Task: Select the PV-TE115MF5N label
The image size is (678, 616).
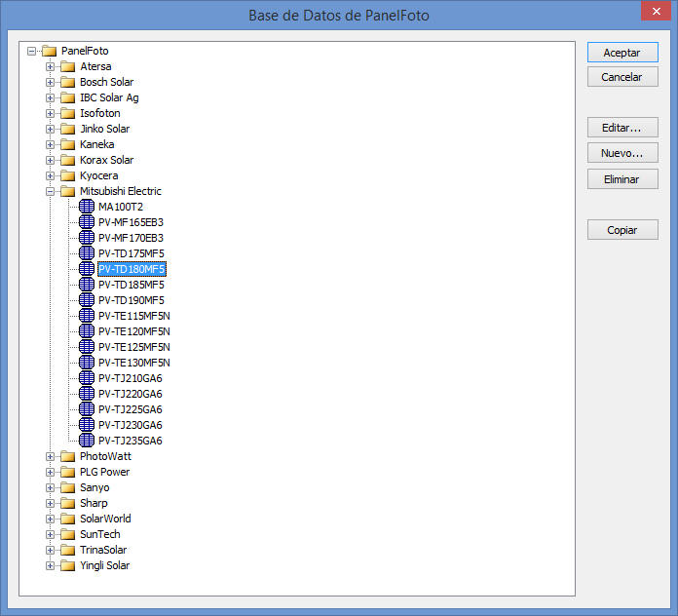Action: (x=134, y=316)
